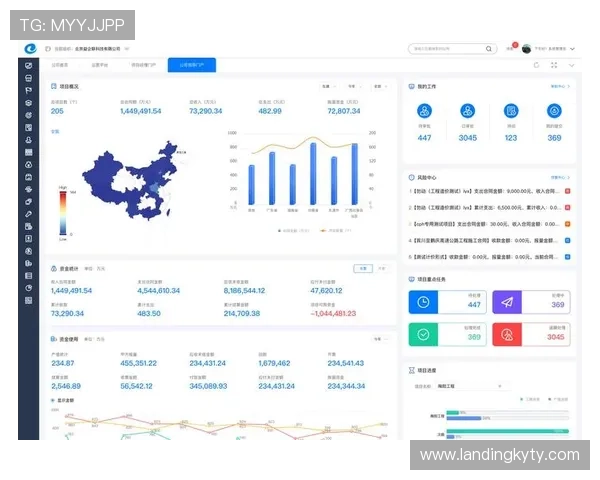Select the grey toggle option in 资金统计
Screen dimensions: 600x480
tap(382, 268)
